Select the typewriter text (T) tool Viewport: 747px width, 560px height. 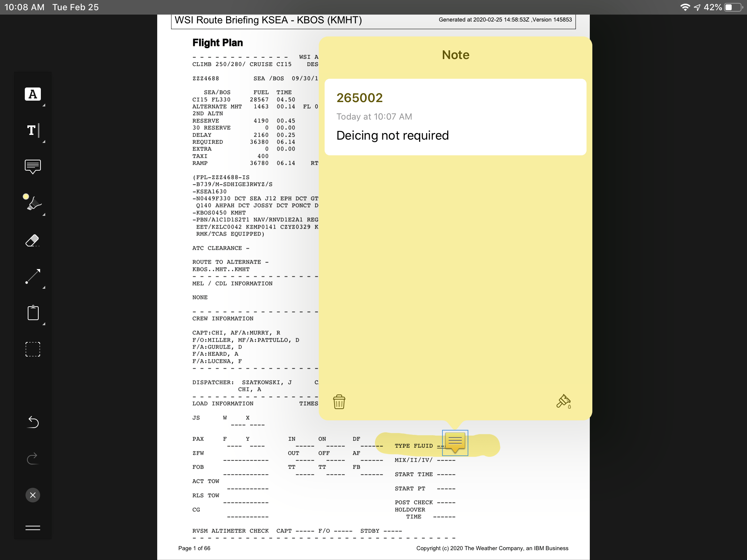click(32, 131)
